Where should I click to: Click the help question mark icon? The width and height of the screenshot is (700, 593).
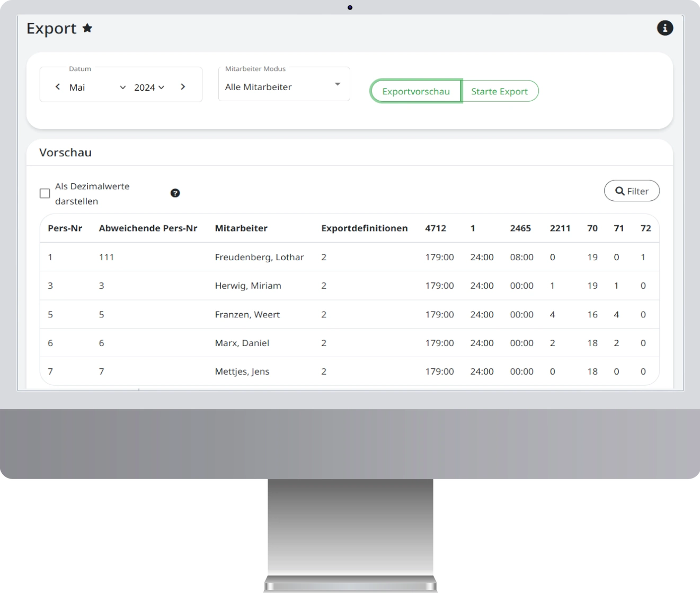[175, 193]
